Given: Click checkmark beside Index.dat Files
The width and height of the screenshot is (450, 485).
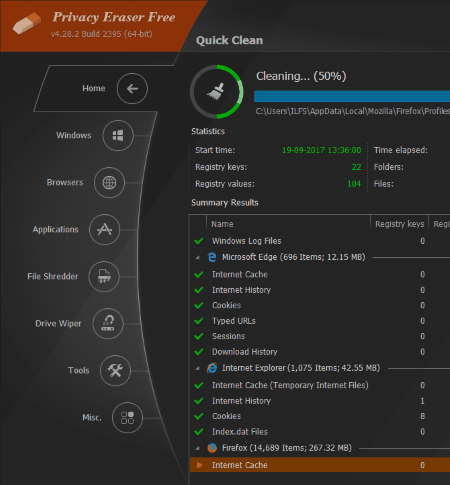Looking at the screenshot, I should 199,432.
